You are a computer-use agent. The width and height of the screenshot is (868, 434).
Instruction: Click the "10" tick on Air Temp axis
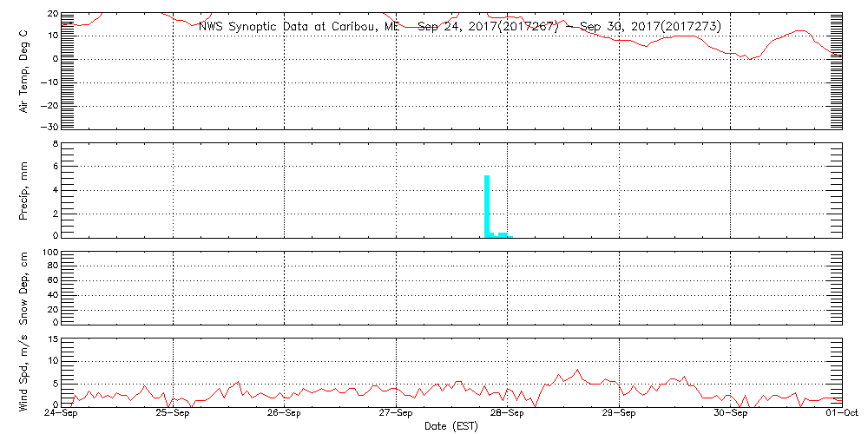click(x=51, y=36)
